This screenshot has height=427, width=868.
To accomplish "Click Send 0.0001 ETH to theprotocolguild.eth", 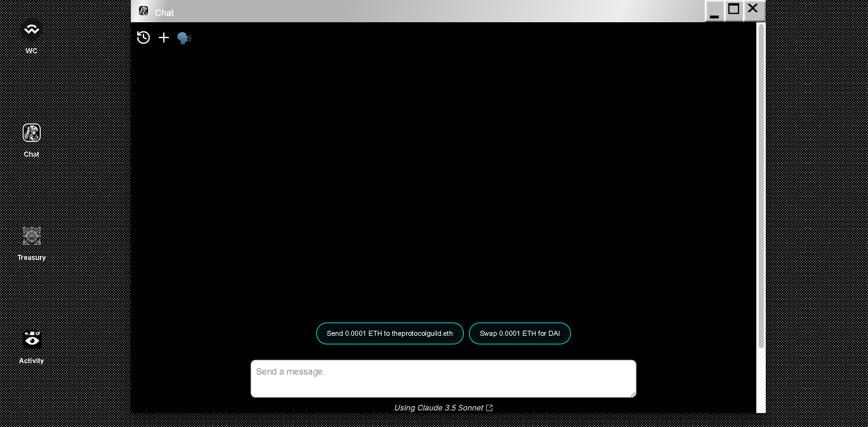I will 390,333.
